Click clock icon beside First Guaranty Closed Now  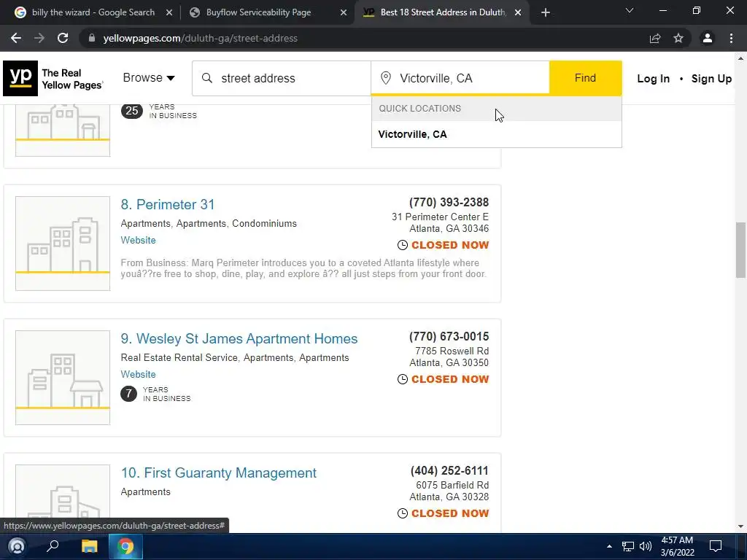(x=403, y=514)
